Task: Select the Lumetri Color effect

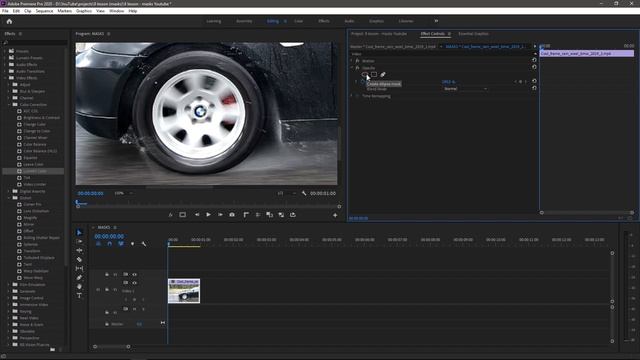Action: [35, 171]
